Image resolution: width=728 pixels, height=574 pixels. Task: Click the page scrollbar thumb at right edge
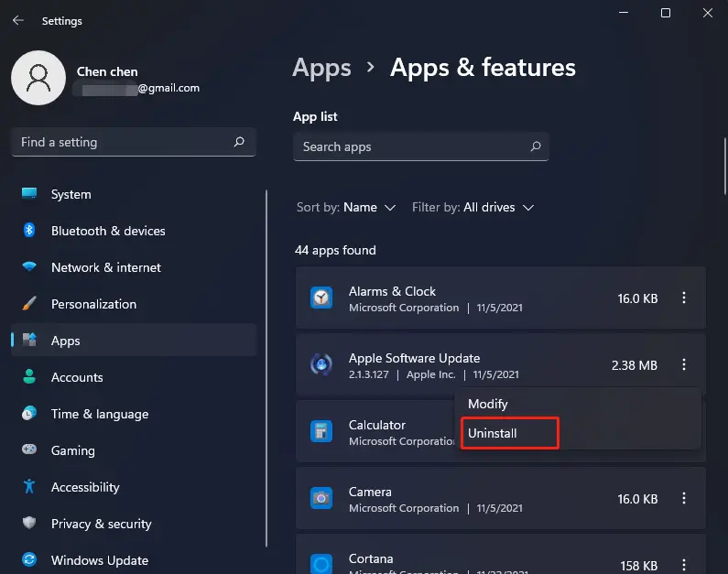coord(724,166)
